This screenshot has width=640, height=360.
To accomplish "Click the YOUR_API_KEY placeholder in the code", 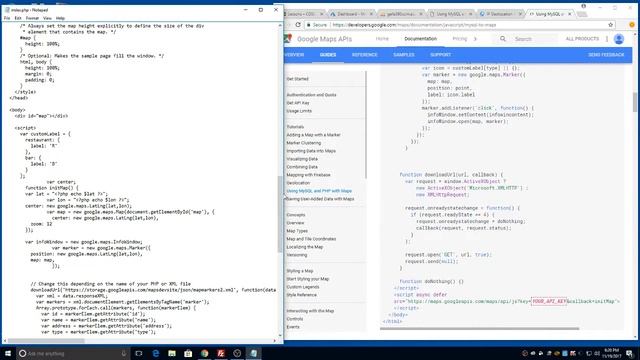I will (x=549, y=301).
